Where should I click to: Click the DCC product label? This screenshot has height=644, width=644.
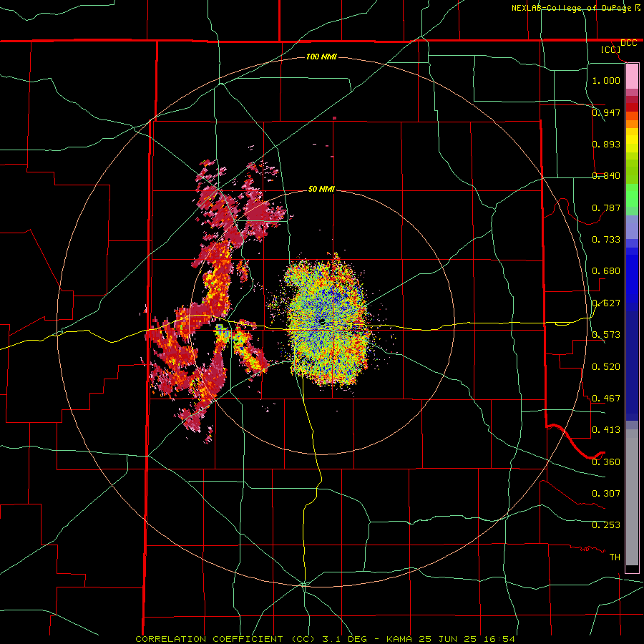pyautogui.click(x=628, y=43)
